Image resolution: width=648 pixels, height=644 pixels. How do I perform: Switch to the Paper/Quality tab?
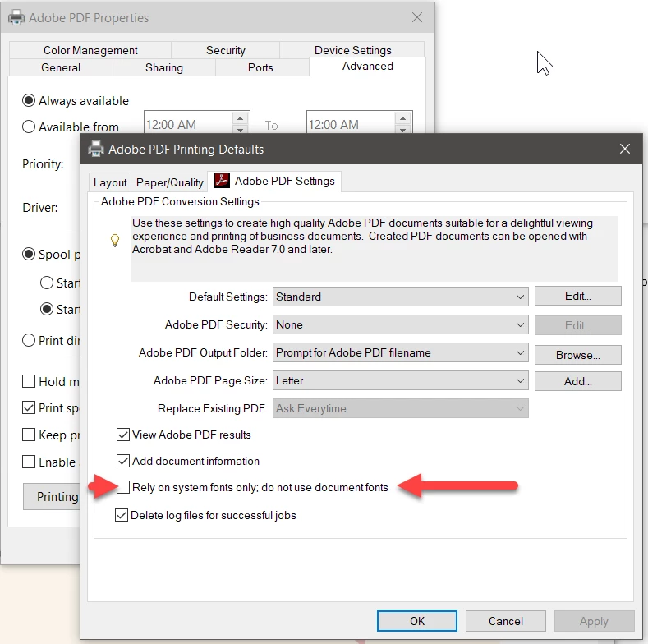(169, 182)
